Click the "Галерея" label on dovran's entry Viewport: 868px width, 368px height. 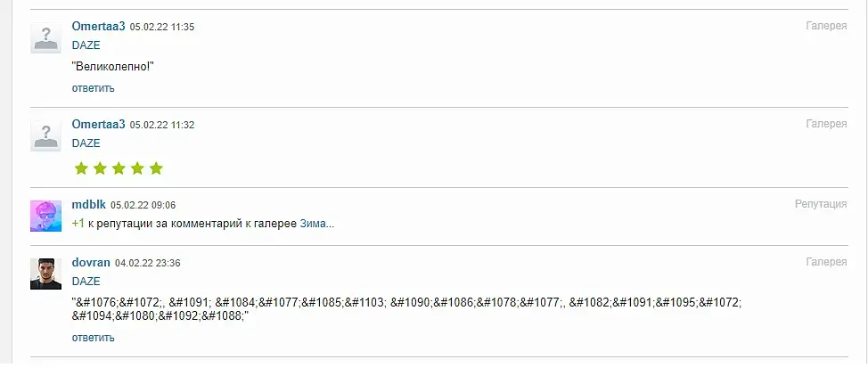(826, 262)
